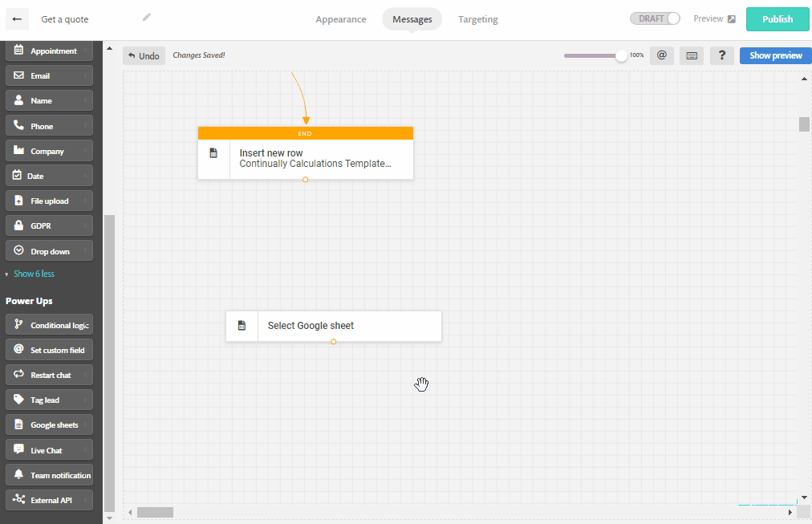Viewport: 812px width, 524px height.
Task: Add a Tag lead power up
Action: pos(49,400)
